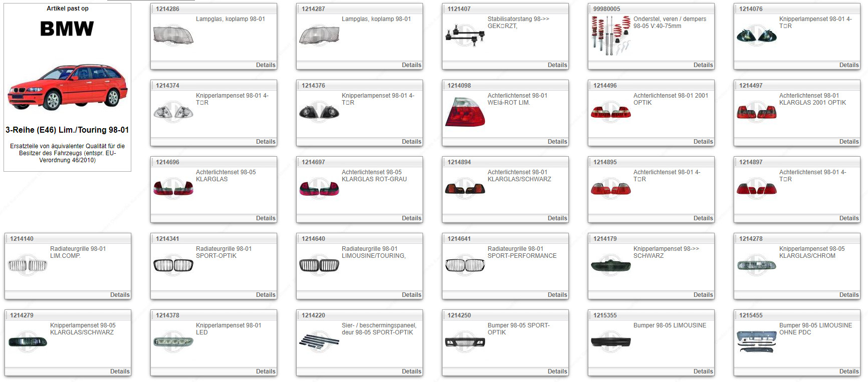Screen dimensions: 868x382
Task: Open the tail light image for 1214497
Action: coord(757,112)
